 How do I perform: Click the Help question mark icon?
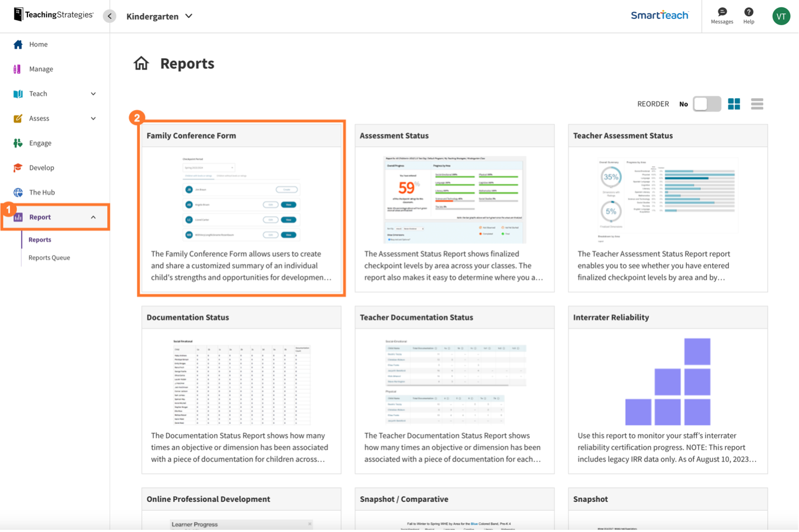(x=749, y=12)
